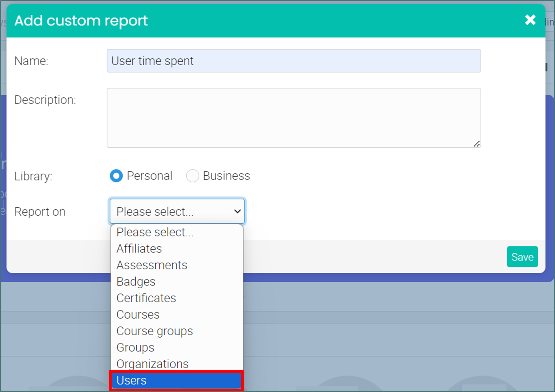Click the Report on dropdown arrow
The height and width of the screenshot is (392, 555).
(237, 211)
